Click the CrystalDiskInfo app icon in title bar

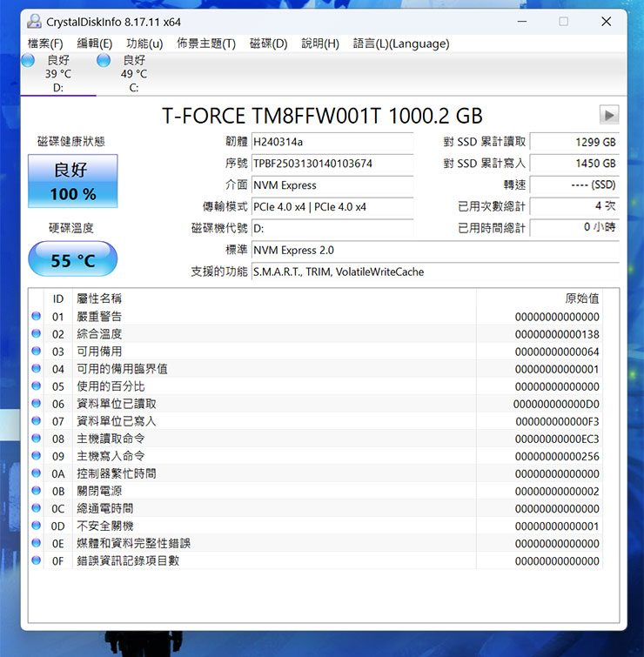(x=34, y=22)
